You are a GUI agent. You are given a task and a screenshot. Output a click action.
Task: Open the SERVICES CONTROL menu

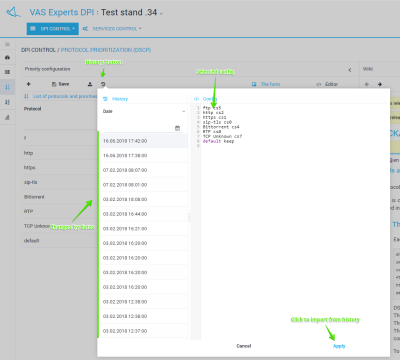(112, 29)
